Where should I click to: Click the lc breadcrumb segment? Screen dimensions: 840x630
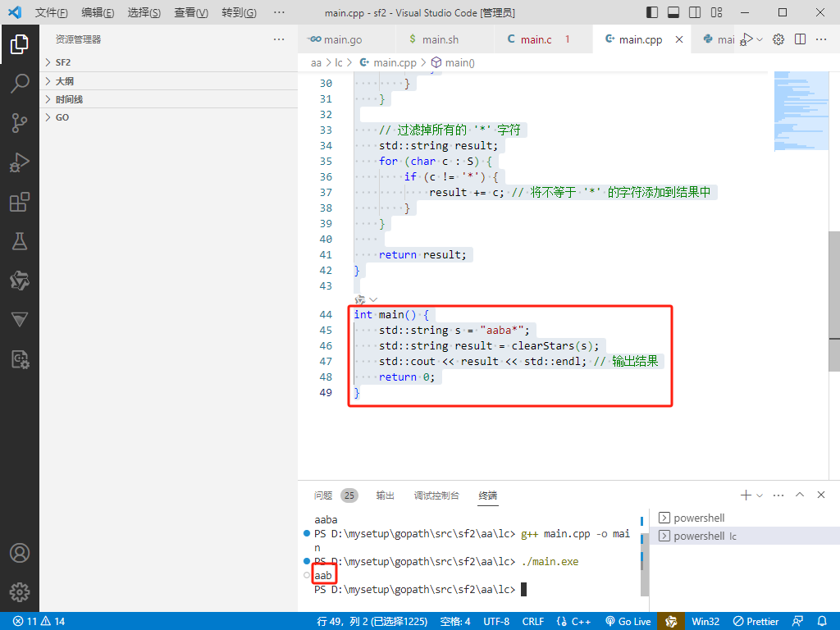coord(339,62)
